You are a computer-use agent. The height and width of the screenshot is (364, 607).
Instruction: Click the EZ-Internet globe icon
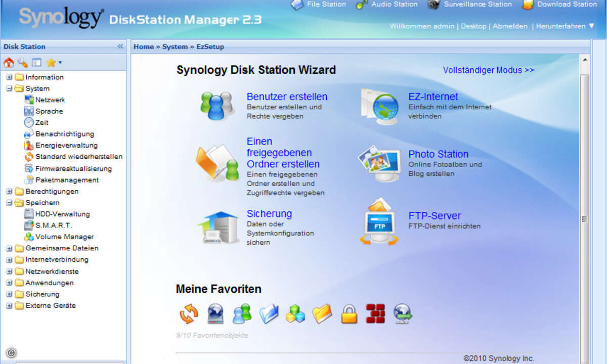tap(380, 106)
